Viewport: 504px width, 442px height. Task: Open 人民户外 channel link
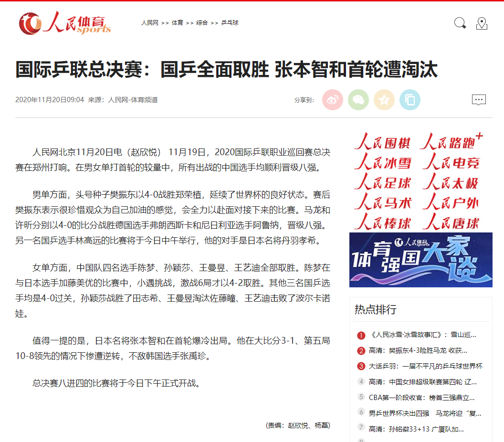pyautogui.click(x=451, y=201)
